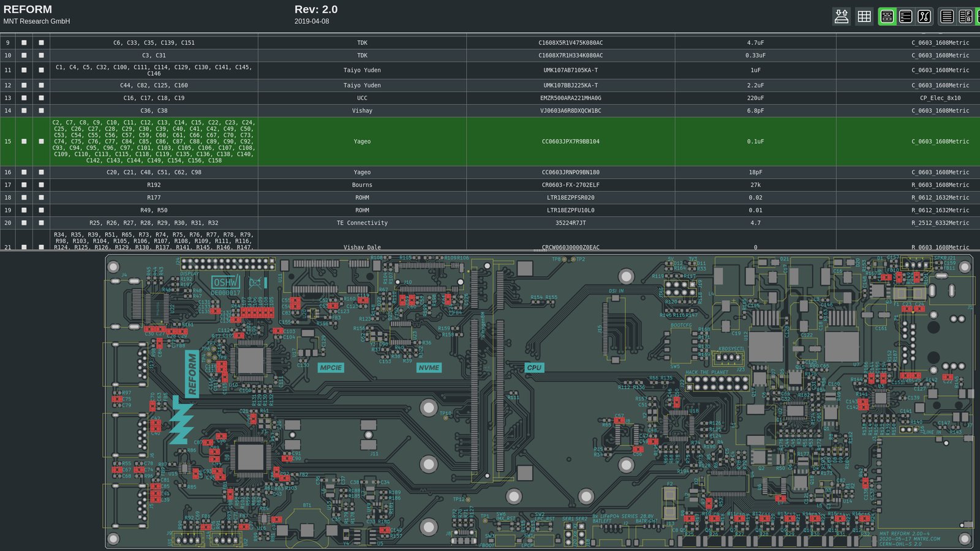Select part number 'CR0603-FX-2702ELF'
The image size is (980, 551).
570,185
